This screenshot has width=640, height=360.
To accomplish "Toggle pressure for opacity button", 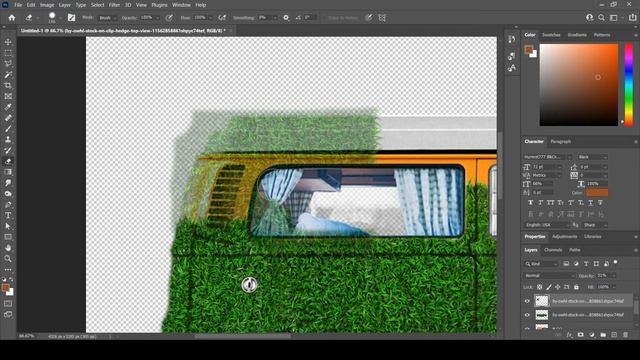I will click(x=169, y=18).
